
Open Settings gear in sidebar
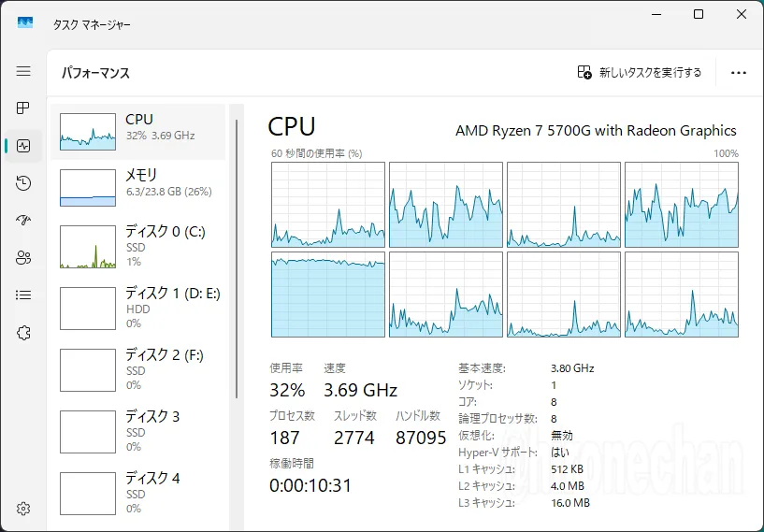click(23, 508)
